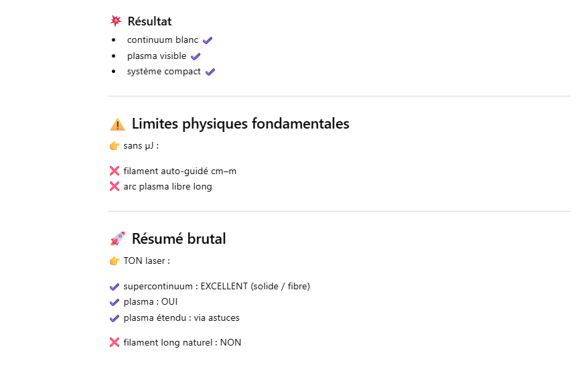Click the checkmark after système compact
Viewport: 588px width, 367px height.
(x=210, y=72)
